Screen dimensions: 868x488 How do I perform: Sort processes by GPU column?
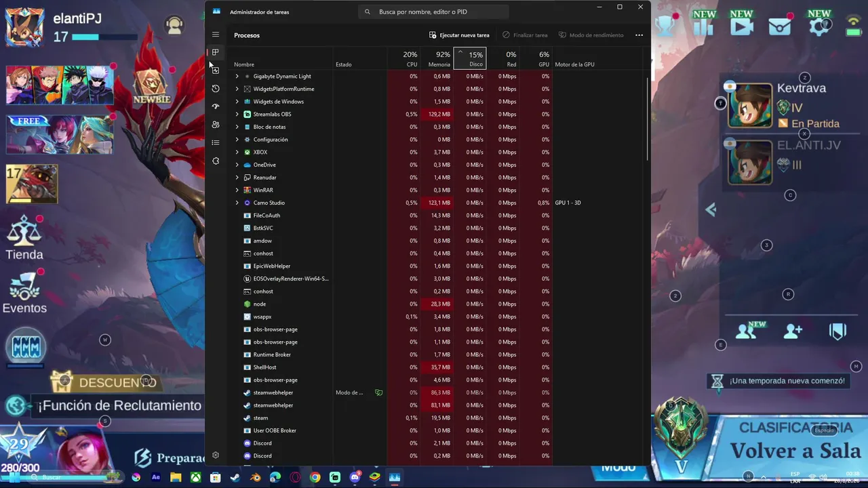(x=536, y=58)
